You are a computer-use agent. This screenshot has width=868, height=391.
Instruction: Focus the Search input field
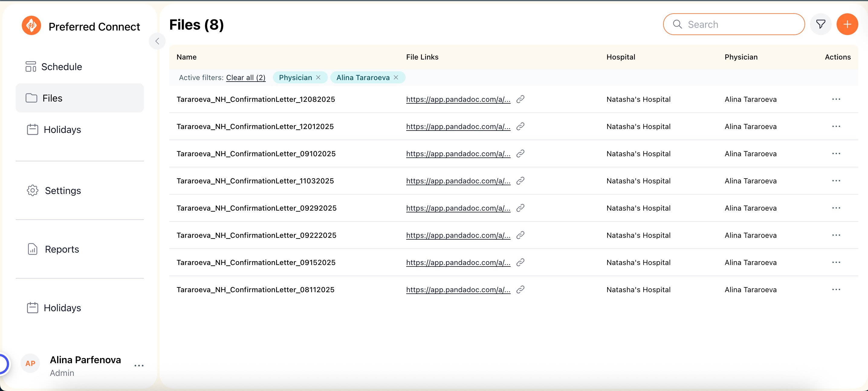(734, 24)
